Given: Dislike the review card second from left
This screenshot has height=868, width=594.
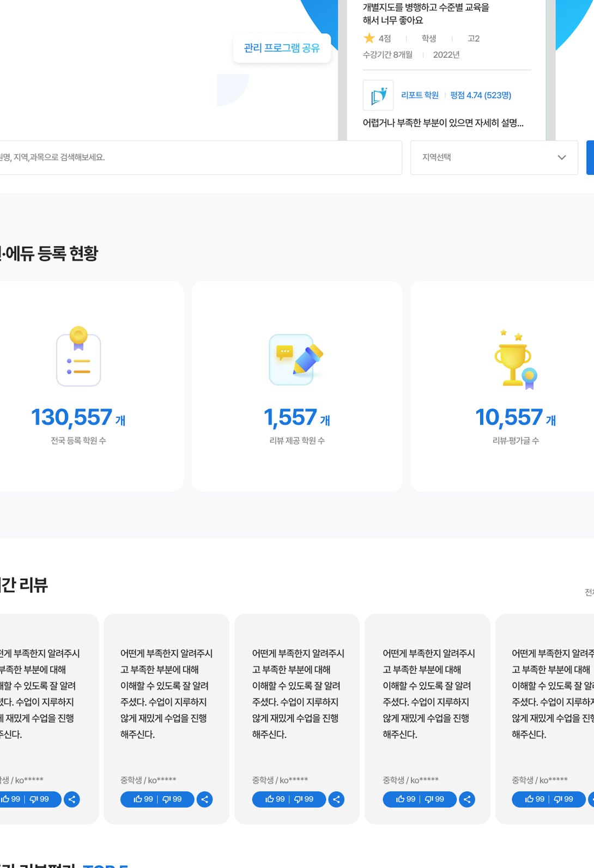Looking at the screenshot, I should point(172,799).
